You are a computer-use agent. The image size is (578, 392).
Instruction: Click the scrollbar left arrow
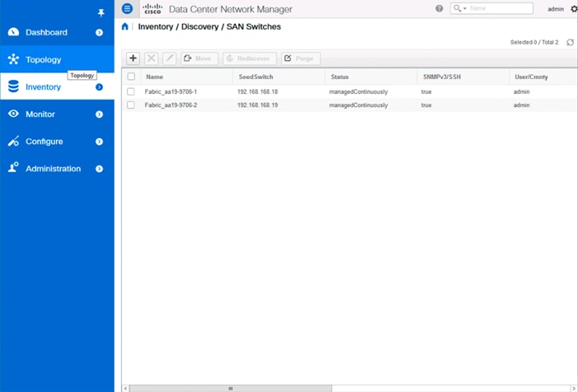[125, 389]
